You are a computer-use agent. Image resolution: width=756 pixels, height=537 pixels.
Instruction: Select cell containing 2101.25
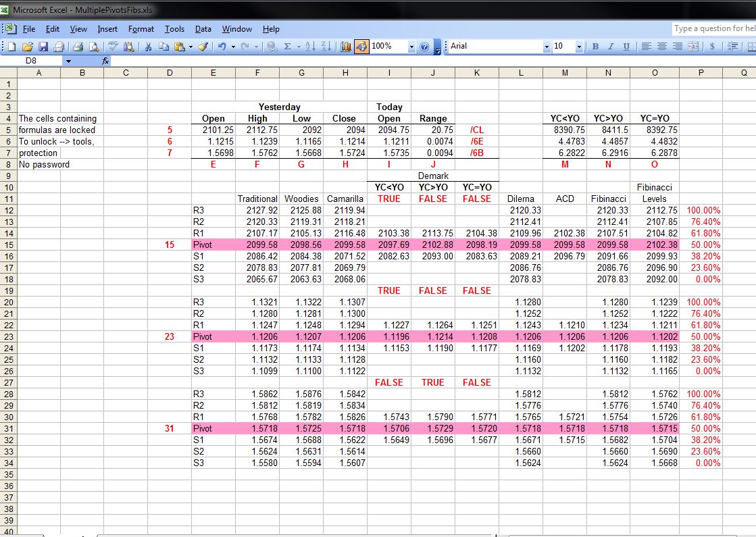213,130
